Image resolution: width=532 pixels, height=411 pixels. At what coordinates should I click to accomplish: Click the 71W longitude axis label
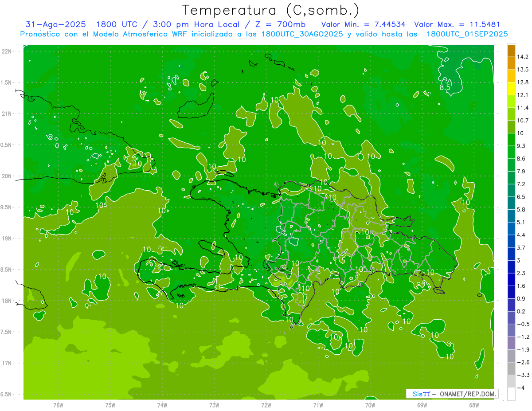tap(318, 404)
